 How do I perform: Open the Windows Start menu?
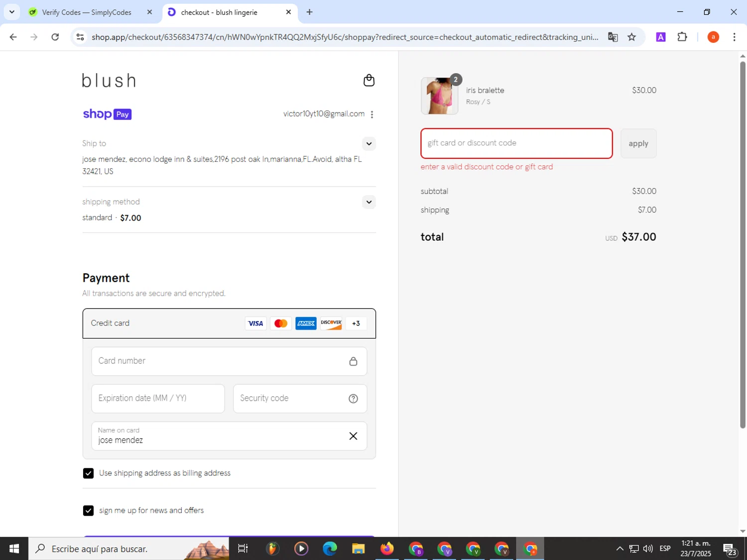[14, 549]
